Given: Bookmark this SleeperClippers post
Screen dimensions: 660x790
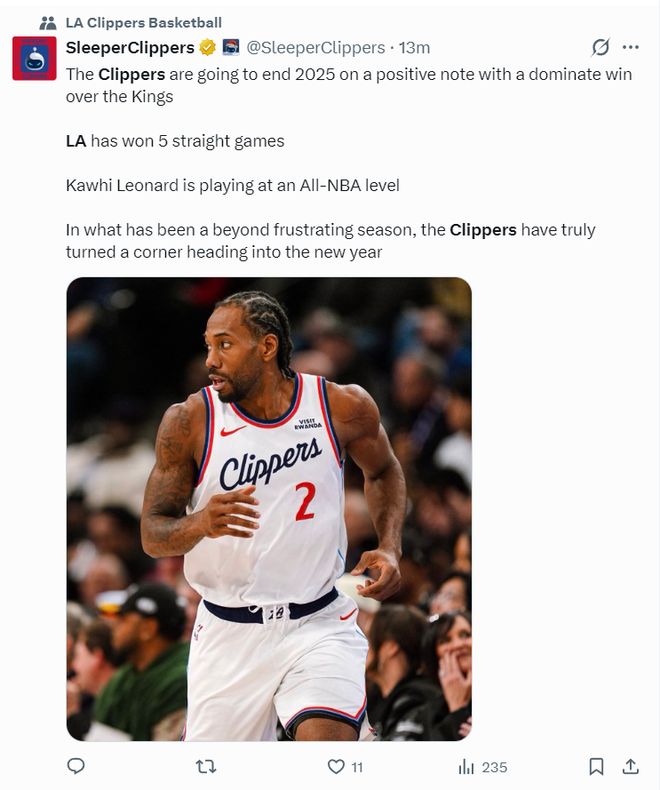Looking at the screenshot, I should tap(597, 767).
